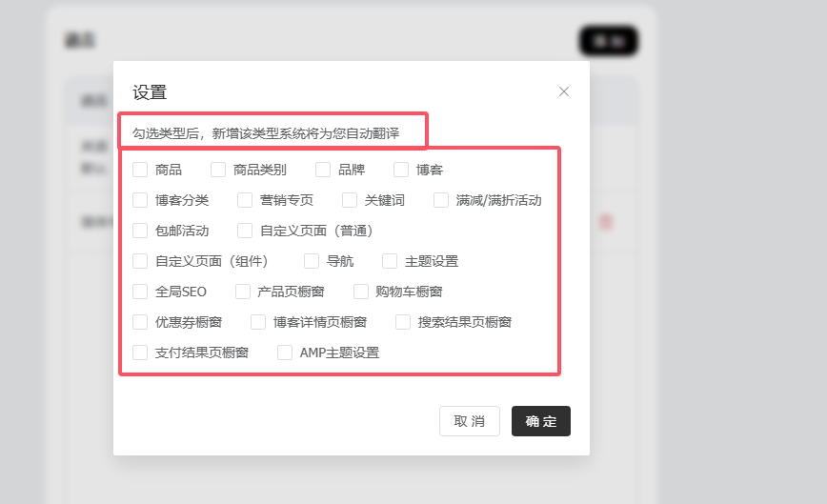Tick the AMP主题设置 checkbox
The height and width of the screenshot is (504, 827).
(x=286, y=353)
